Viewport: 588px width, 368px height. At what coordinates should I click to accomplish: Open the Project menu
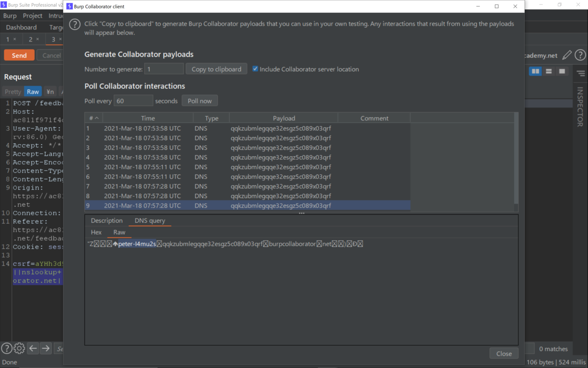[32, 16]
